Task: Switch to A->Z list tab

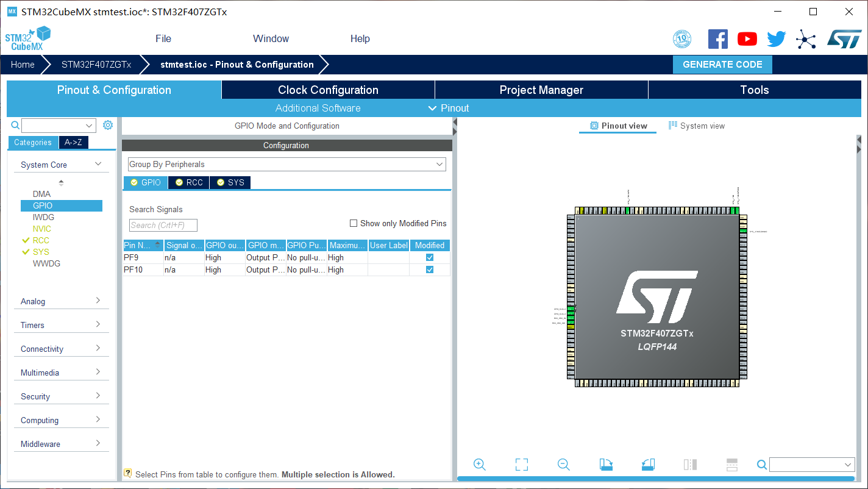Action: pos(74,142)
